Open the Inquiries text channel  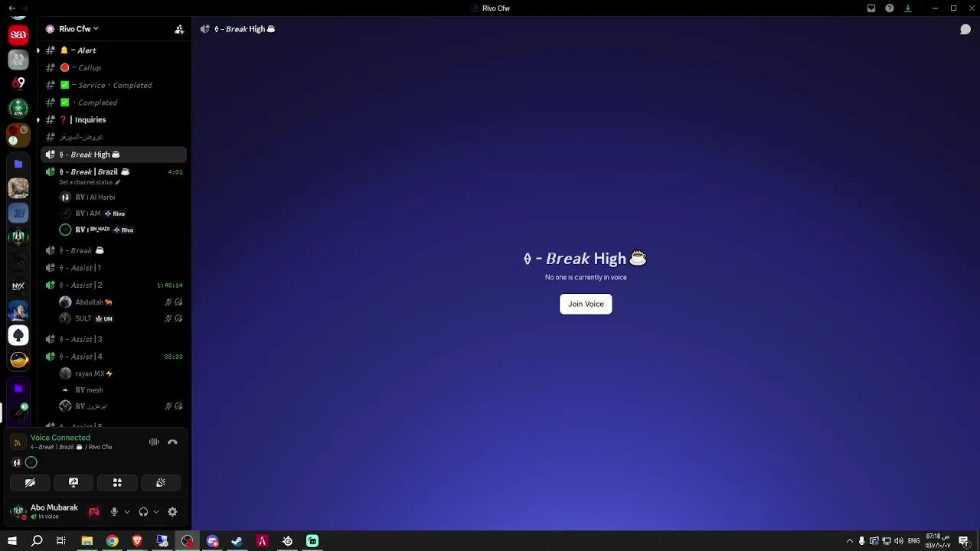(113, 120)
